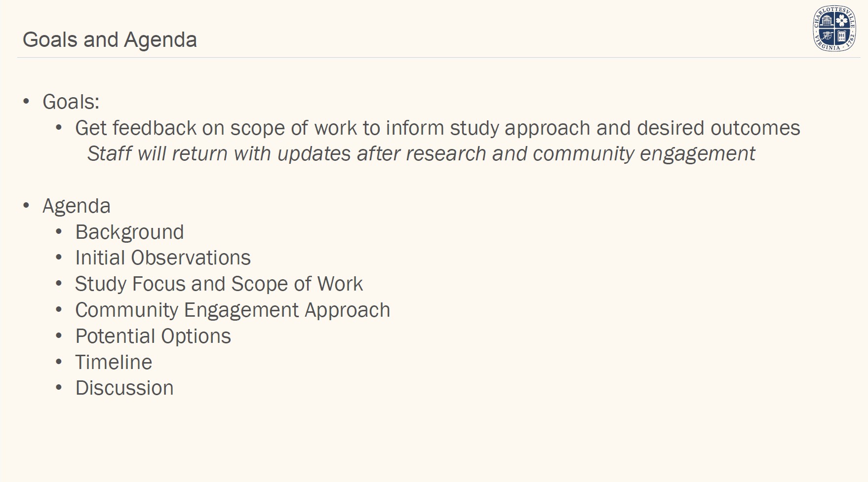Click the bullet dot before "Discussion"
868x482 pixels.
coord(59,388)
